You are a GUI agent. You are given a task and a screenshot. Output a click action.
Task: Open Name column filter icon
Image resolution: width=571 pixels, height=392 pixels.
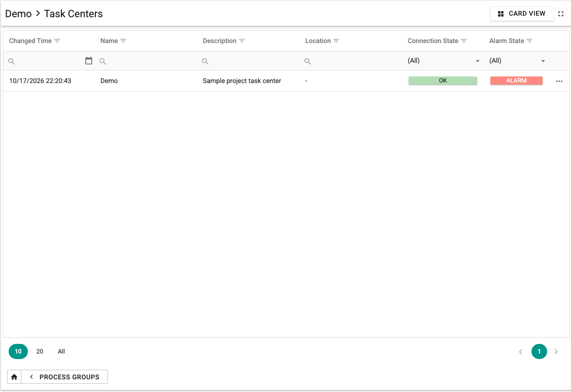click(123, 41)
